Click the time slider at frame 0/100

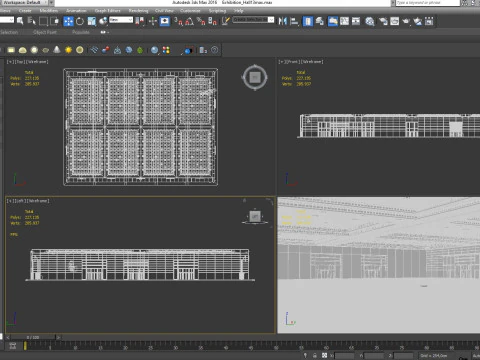pyautogui.click(x=33, y=337)
